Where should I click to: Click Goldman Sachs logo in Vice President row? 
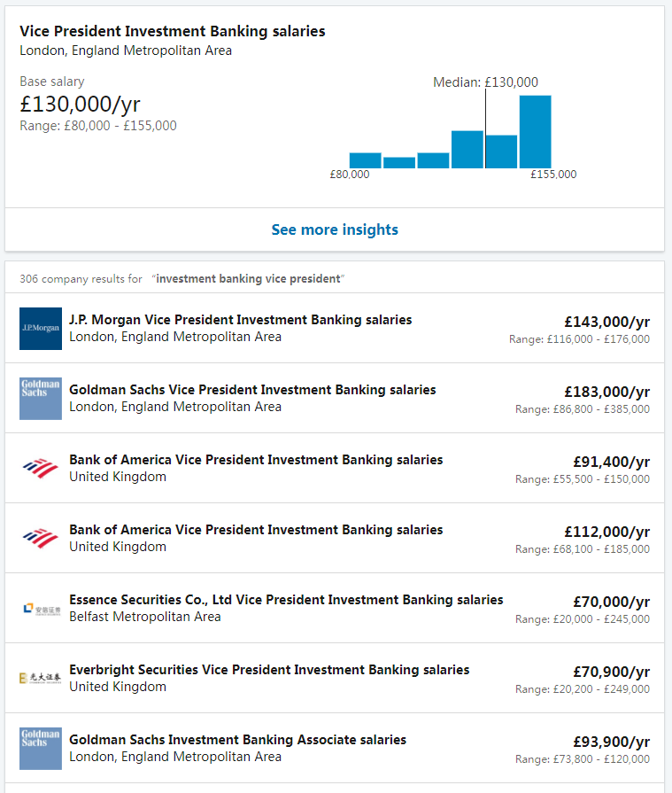tap(41, 399)
